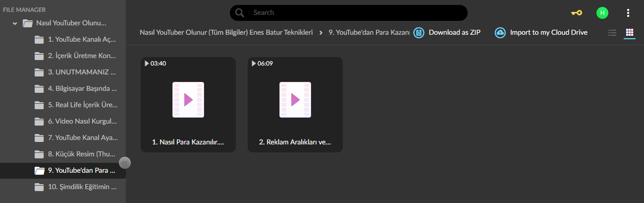Click folder icon of 7. YouTube Kanal Aya...
The image size is (644, 203).
(x=39, y=138)
